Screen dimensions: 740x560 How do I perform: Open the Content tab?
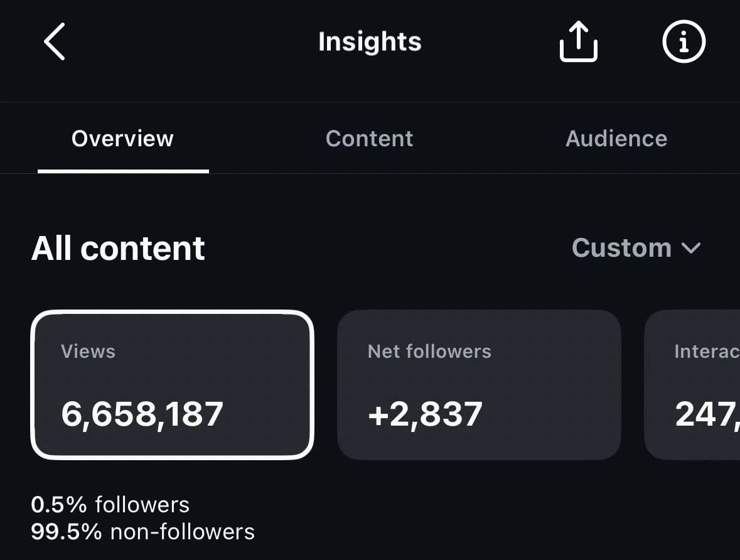pos(370,138)
